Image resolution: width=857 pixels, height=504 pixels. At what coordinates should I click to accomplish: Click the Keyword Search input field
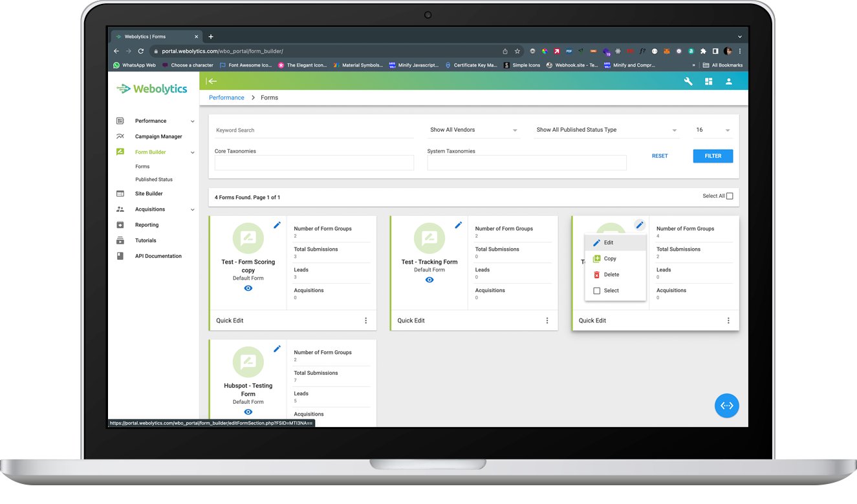pyautogui.click(x=314, y=131)
